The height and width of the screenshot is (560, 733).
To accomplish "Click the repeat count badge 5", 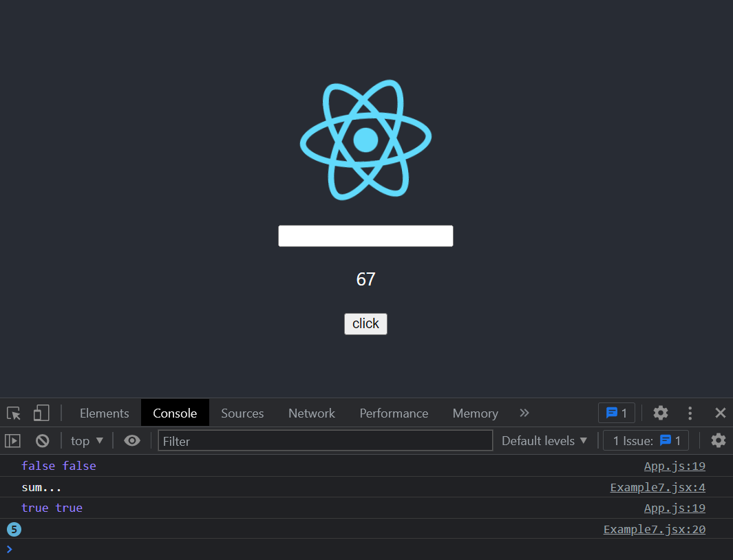I will coord(14,529).
